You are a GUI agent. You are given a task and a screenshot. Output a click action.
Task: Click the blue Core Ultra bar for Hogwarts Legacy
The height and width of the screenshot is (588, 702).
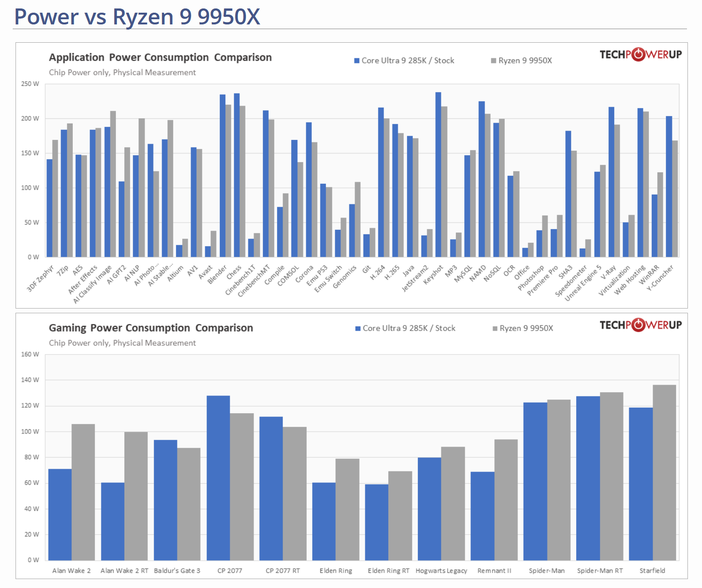click(x=429, y=509)
